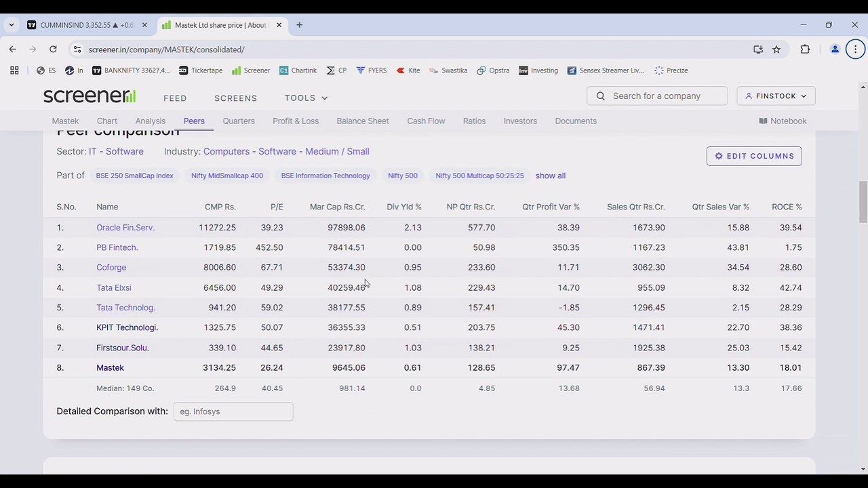This screenshot has width=868, height=488.
Task: Click the browser address bar URL
Action: point(166,49)
